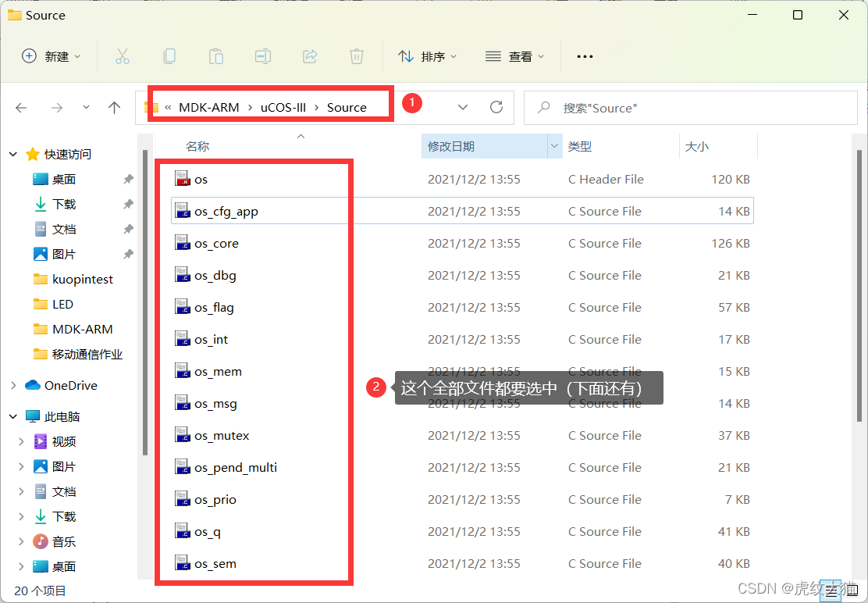The image size is (868, 603).
Task: Open 图片 in quick access
Action: tap(64, 254)
